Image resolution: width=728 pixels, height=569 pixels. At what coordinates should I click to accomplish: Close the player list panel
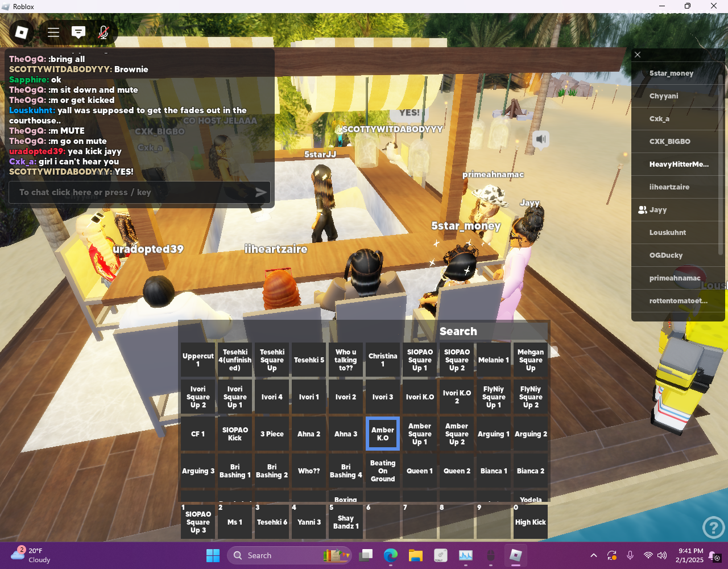coord(638,55)
